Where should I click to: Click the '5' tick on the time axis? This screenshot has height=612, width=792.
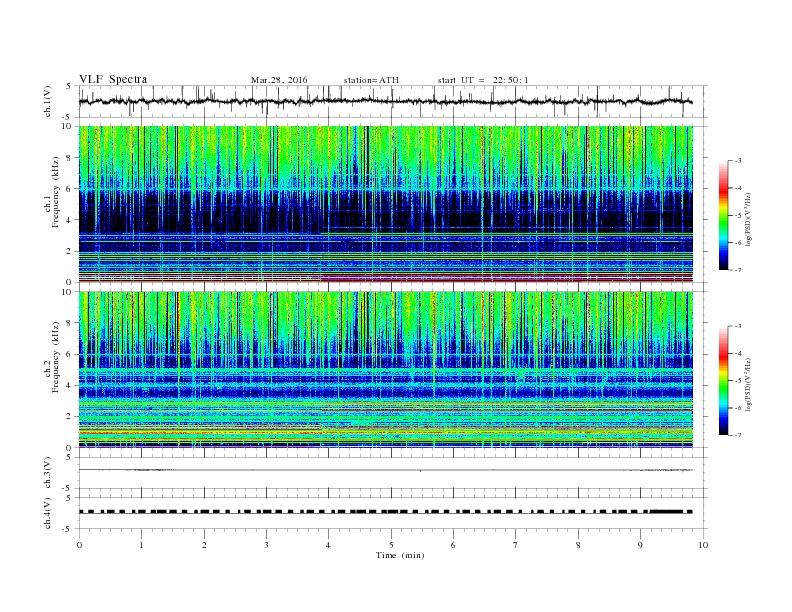(391, 545)
